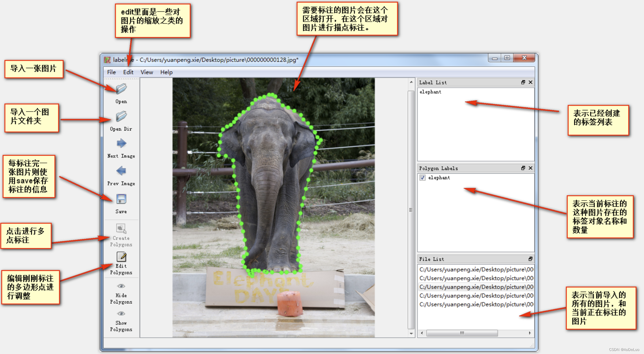Close the Label List panel
This screenshot has height=354, width=644.
531,82
